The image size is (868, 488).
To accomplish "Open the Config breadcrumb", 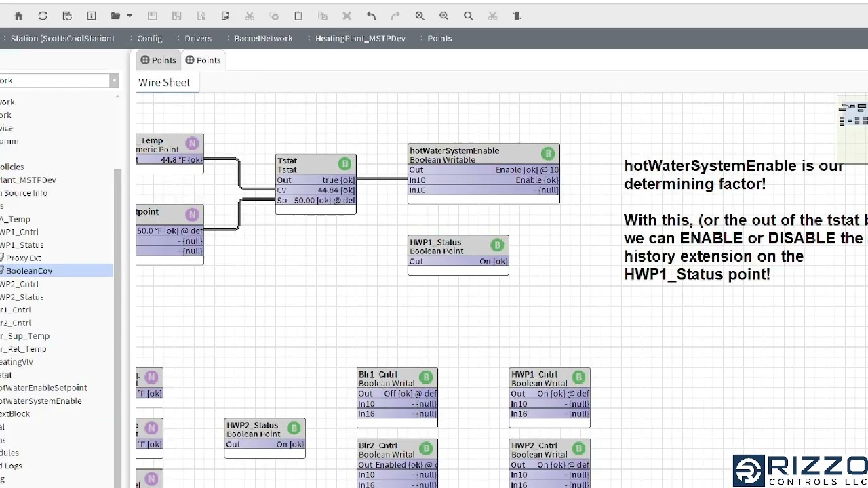I will (150, 38).
